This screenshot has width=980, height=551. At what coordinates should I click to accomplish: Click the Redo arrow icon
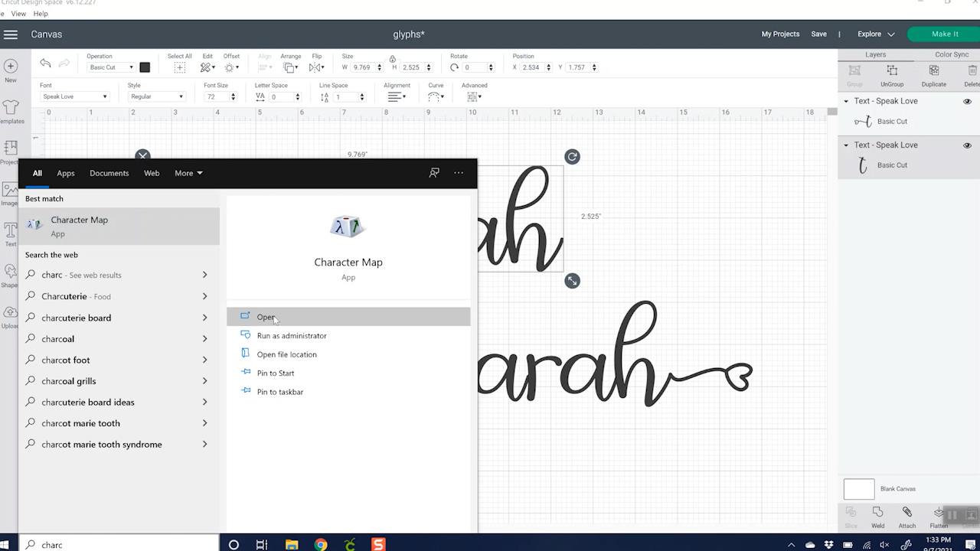tap(64, 64)
